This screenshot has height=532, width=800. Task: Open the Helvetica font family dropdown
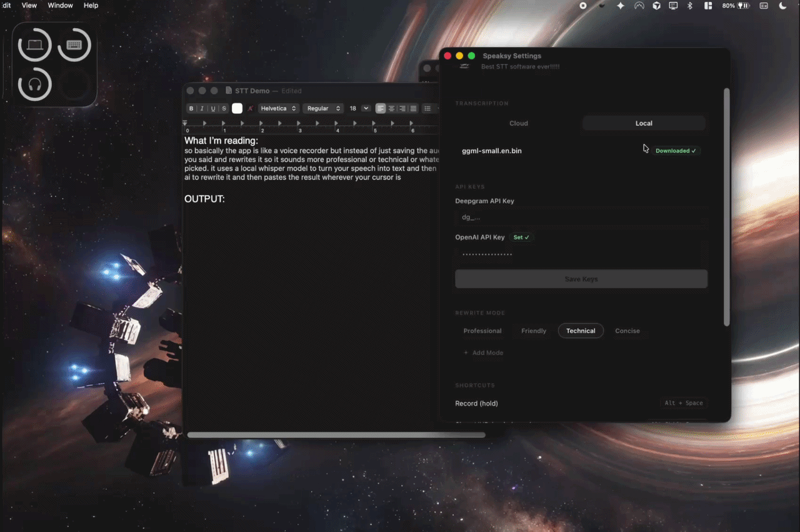pos(278,108)
